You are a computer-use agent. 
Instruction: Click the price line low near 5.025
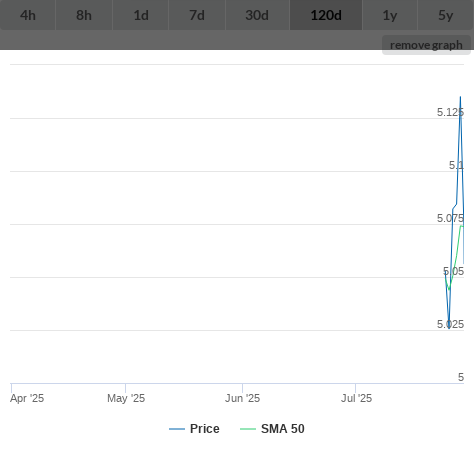[x=449, y=328]
